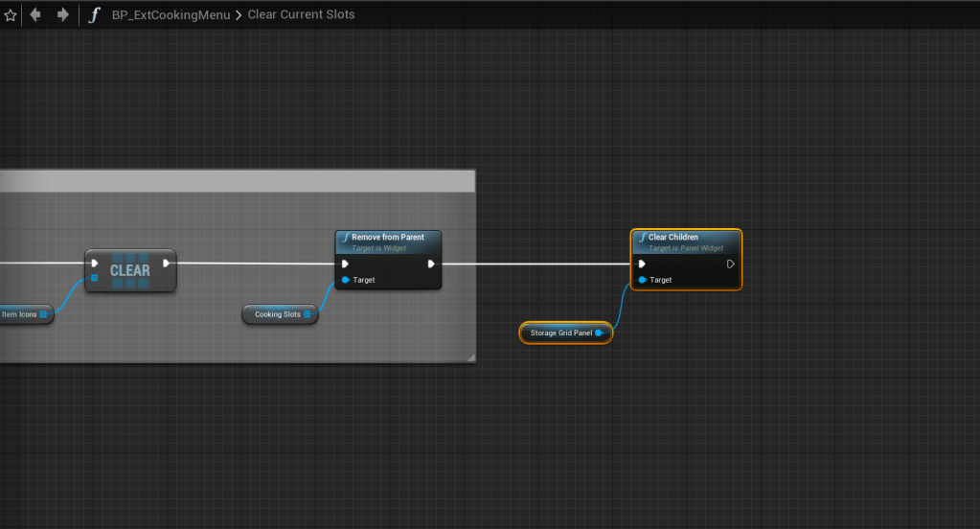Select Clear Children node header

coord(686,242)
